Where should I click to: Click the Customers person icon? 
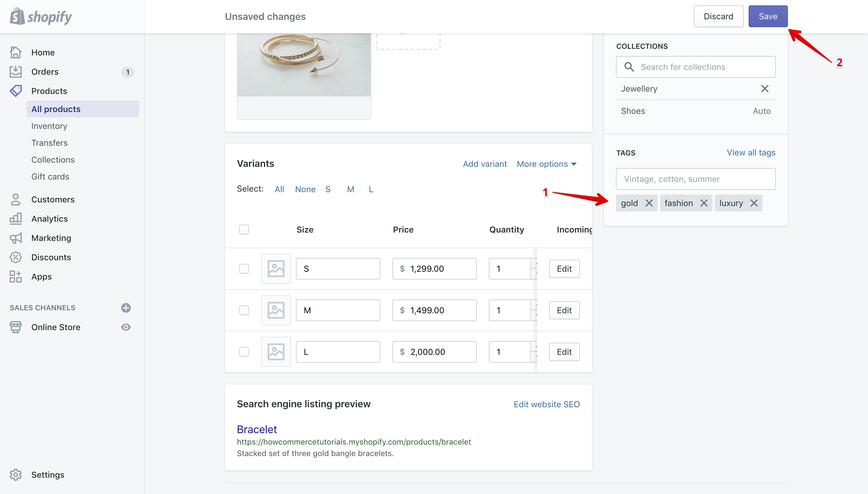tap(16, 199)
